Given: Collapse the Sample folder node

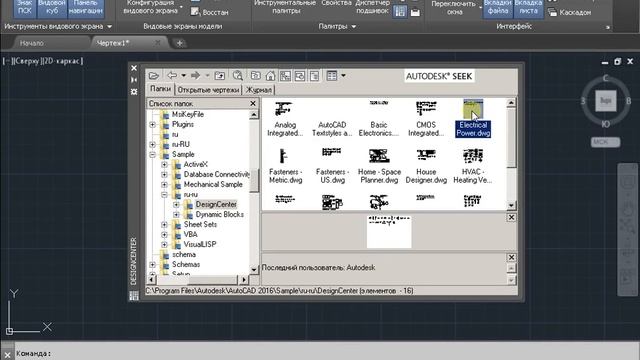Looking at the screenshot, I should click(152, 154).
